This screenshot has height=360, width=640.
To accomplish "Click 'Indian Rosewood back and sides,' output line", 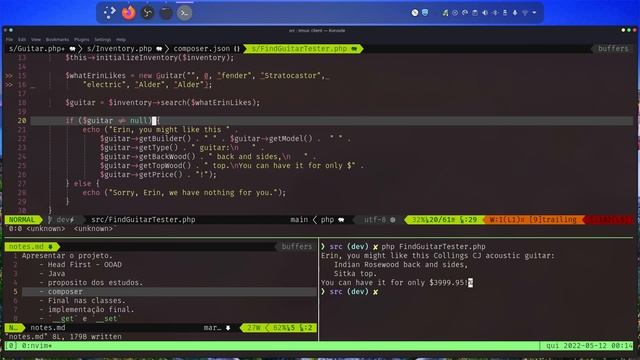I will click(401, 264).
